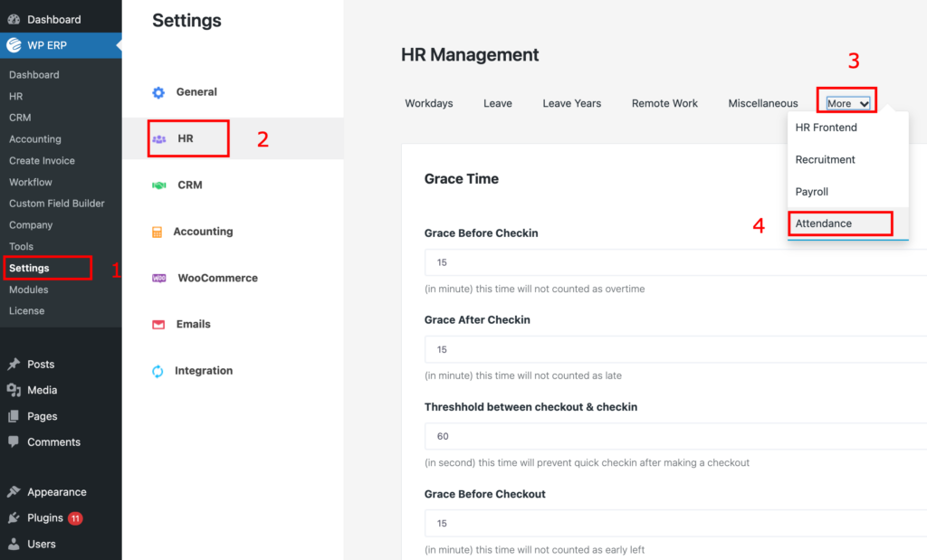Choose HR Frontend from More menu
This screenshot has height=560, width=927.
[847, 128]
